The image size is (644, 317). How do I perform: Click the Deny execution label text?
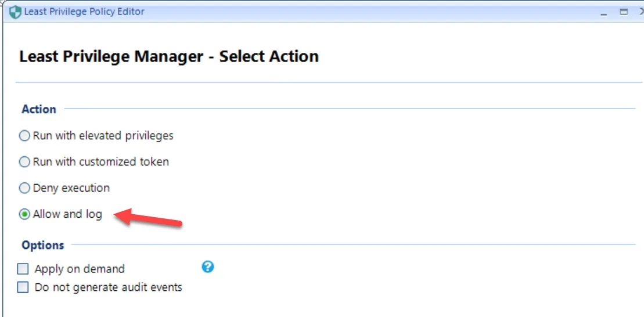pyautogui.click(x=71, y=188)
